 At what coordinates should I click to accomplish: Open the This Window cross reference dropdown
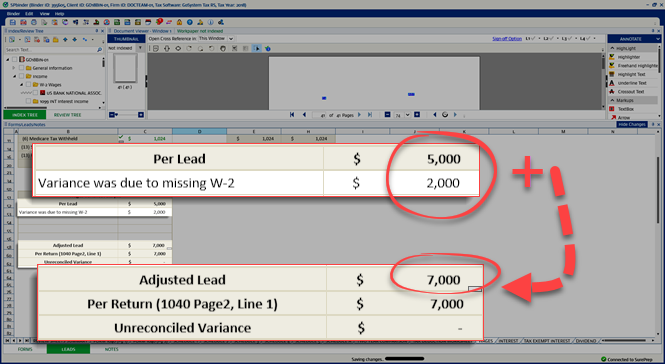click(231, 39)
